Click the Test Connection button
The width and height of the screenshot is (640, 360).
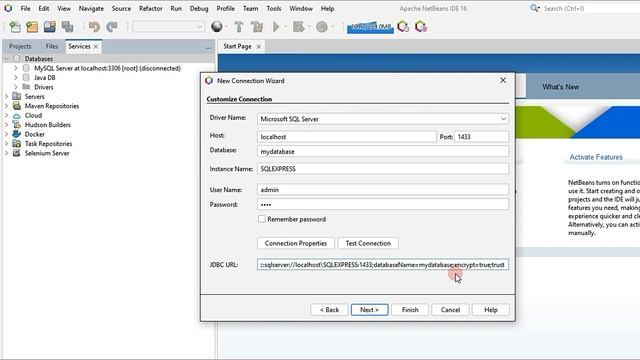[x=368, y=243]
